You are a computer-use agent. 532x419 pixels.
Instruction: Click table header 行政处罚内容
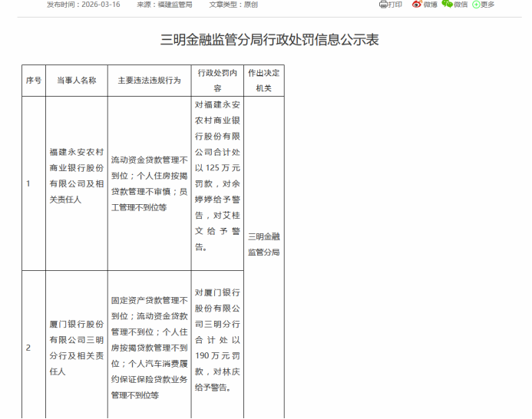pyautogui.click(x=217, y=81)
